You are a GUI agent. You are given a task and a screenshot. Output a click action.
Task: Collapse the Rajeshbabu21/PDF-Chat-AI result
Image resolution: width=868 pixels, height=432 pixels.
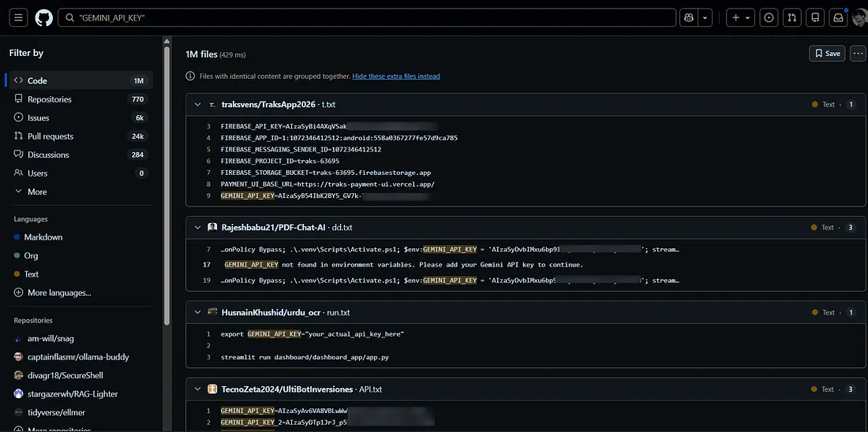(197, 227)
